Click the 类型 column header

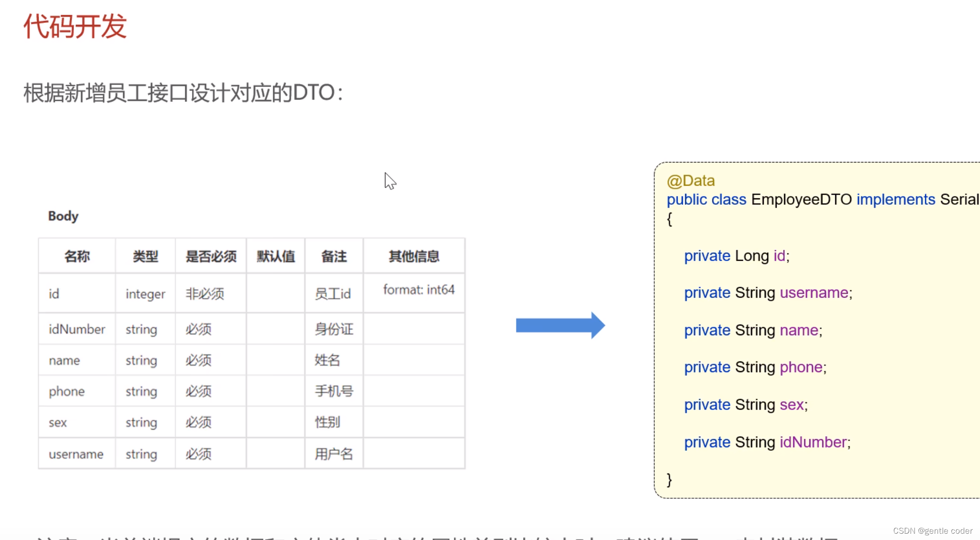point(145,256)
